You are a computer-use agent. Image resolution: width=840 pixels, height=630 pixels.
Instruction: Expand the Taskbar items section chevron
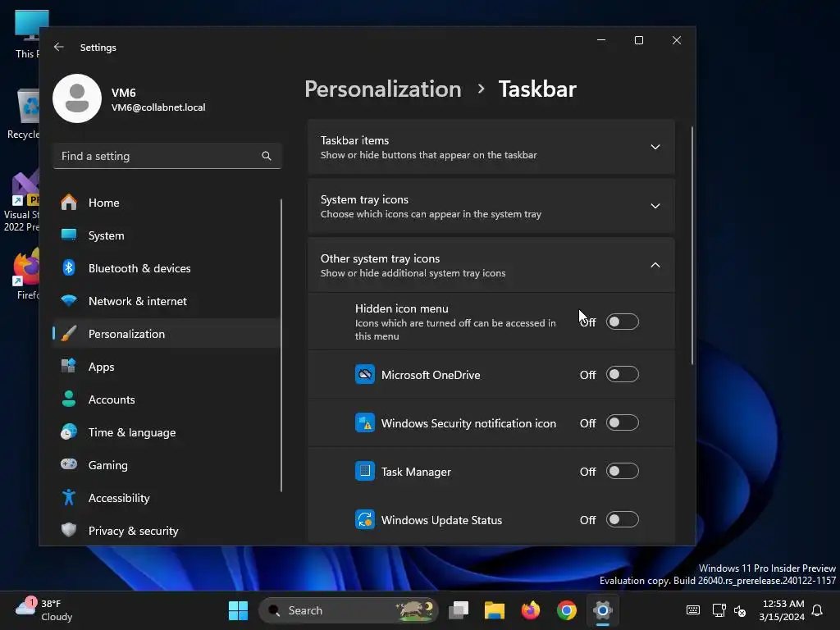[655, 147]
